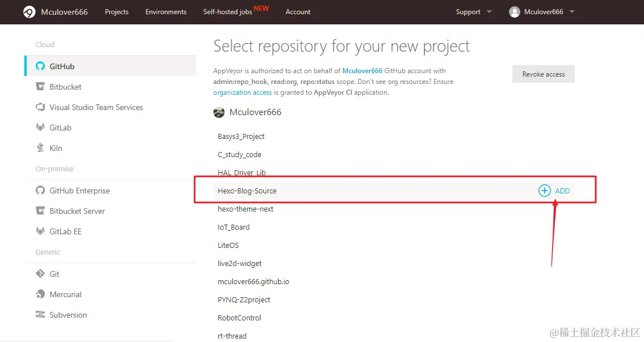Image resolution: width=644 pixels, height=342 pixels.
Task: Click the Visual Studio Team Services icon
Action: pyautogui.click(x=40, y=107)
